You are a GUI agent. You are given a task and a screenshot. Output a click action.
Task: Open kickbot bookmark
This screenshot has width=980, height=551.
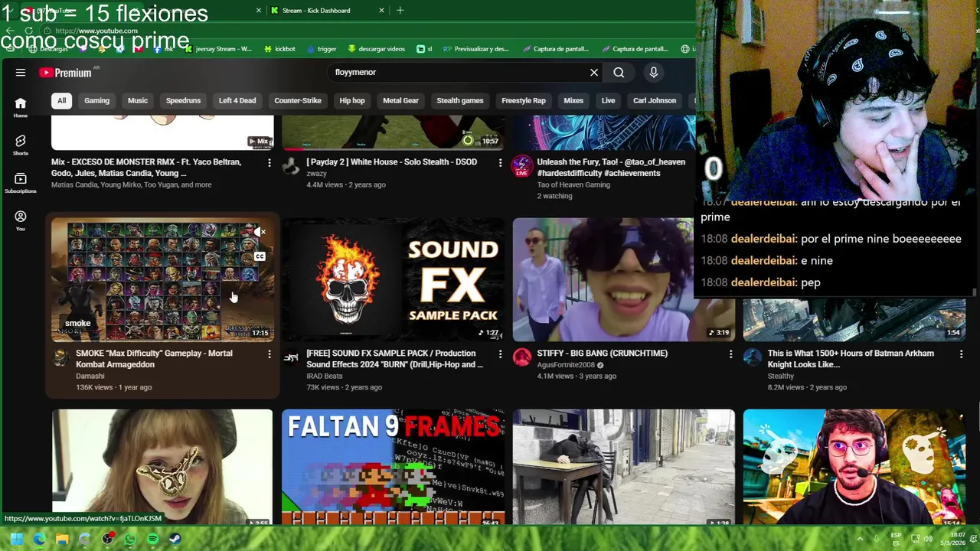tap(279, 49)
